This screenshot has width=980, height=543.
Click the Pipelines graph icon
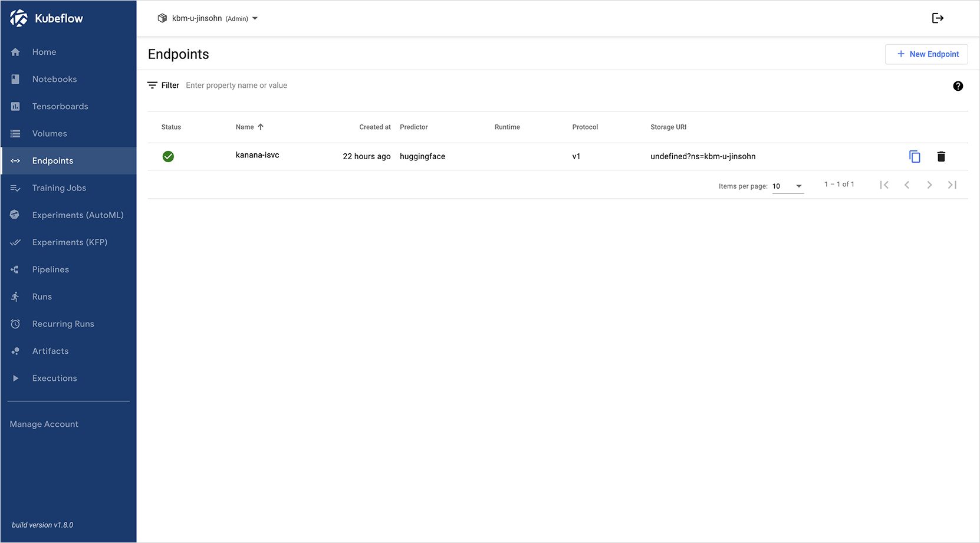click(15, 269)
